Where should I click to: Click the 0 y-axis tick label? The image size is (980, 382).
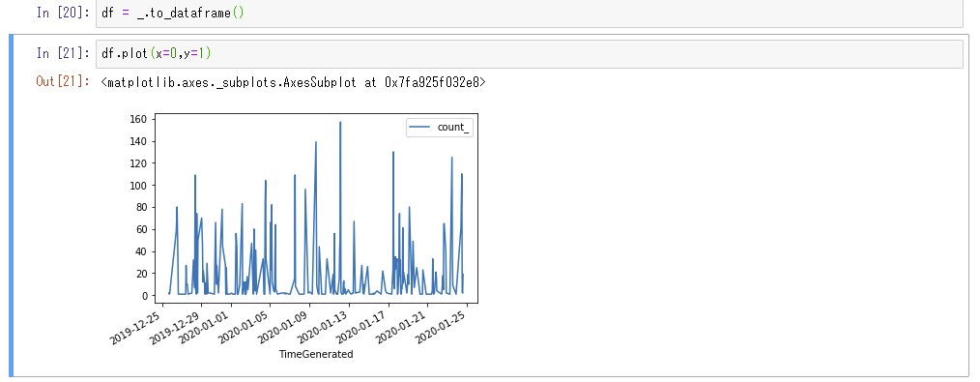click(x=143, y=295)
